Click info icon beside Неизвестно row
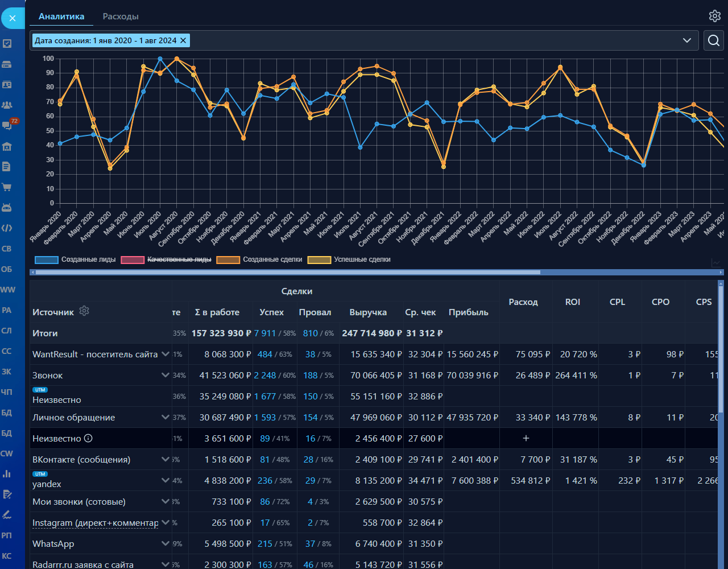728x569 pixels. point(88,438)
